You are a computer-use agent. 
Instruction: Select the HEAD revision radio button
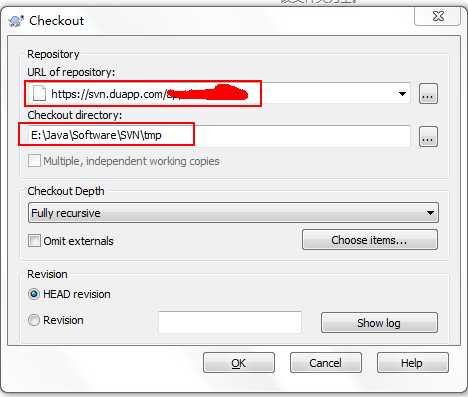[34, 294]
